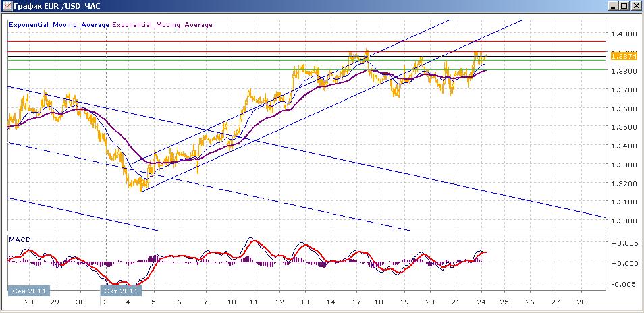644x313 pixels.
Task: Click date 5 on the time axis
Action: click(x=154, y=302)
